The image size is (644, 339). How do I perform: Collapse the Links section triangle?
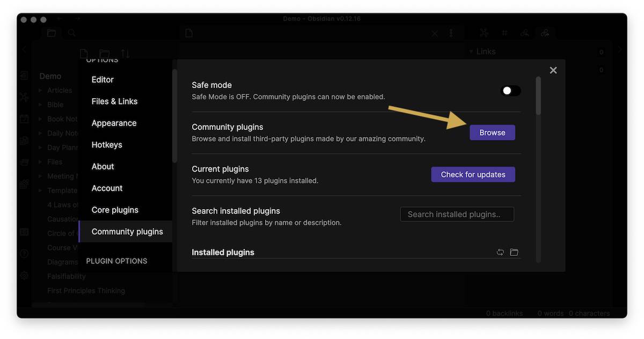pyautogui.click(x=471, y=51)
